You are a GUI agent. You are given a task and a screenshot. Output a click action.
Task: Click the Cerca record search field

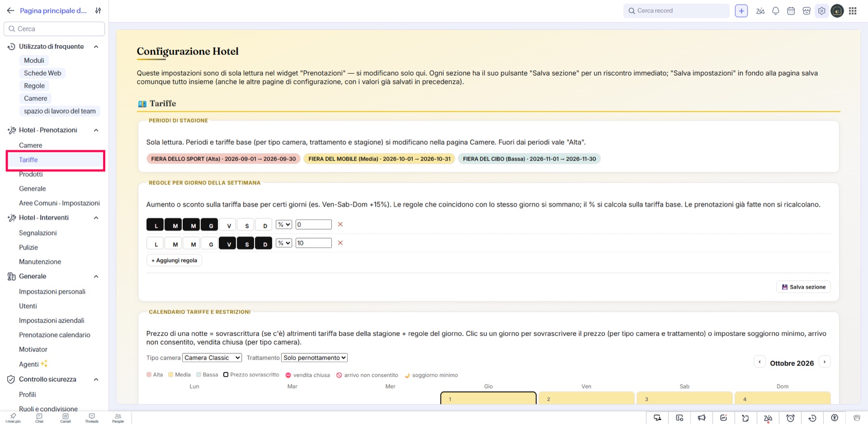[676, 11]
